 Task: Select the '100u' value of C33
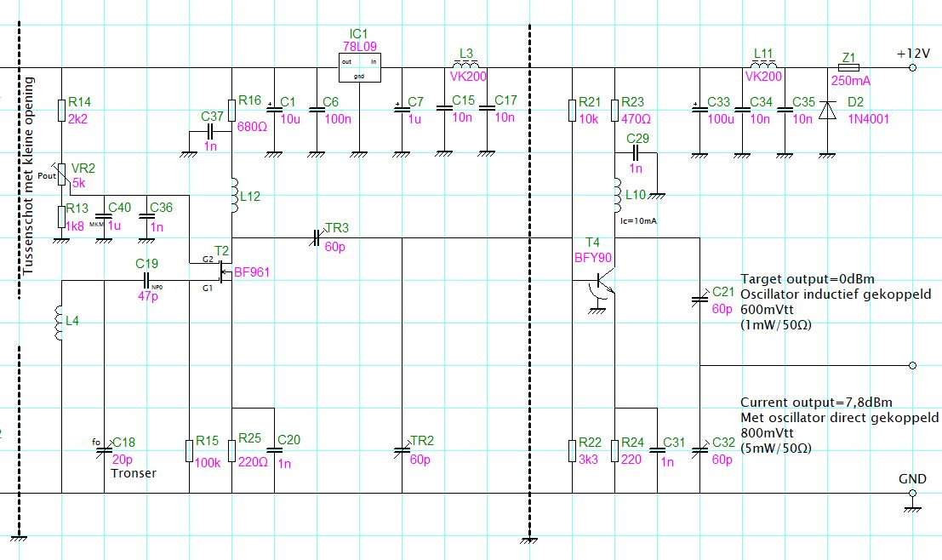pyautogui.click(x=720, y=119)
